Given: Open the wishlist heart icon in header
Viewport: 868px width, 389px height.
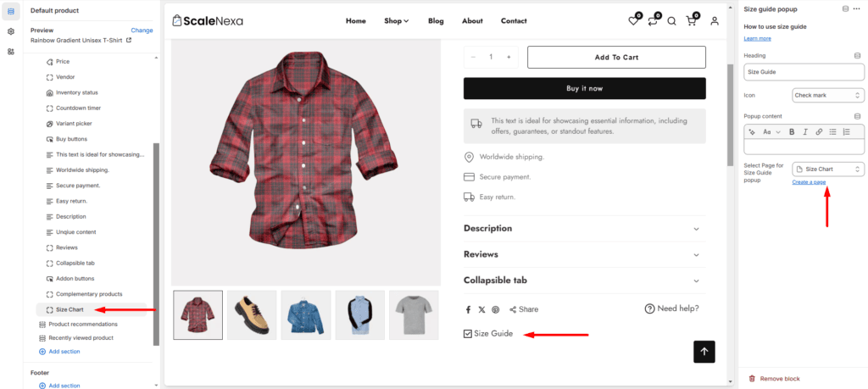Looking at the screenshot, I should click(x=633, y=21).
